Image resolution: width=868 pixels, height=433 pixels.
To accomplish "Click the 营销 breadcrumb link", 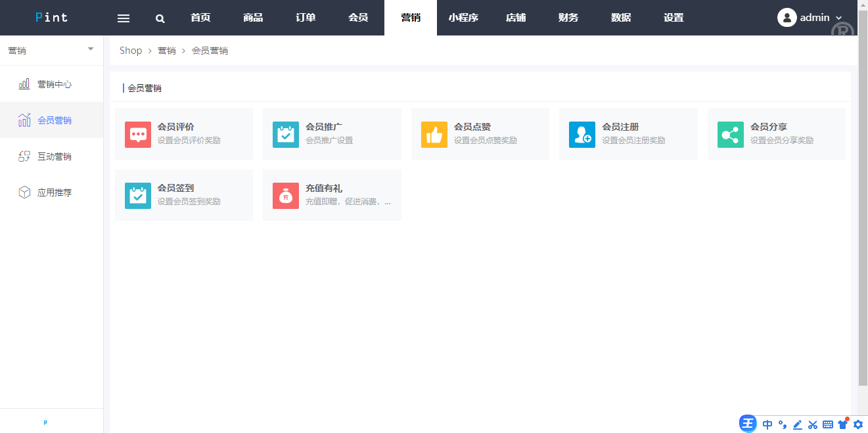I will pyautogui.click(x=167, y=51).
